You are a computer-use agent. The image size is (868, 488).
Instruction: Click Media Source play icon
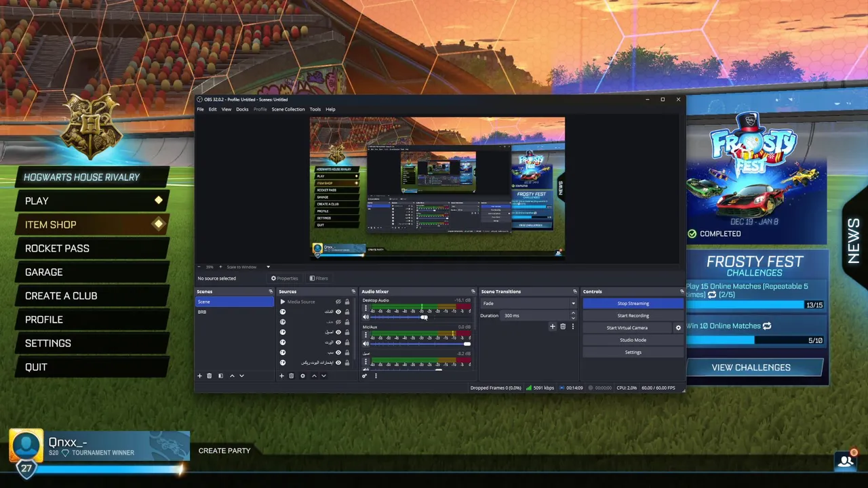click(283, 302)
